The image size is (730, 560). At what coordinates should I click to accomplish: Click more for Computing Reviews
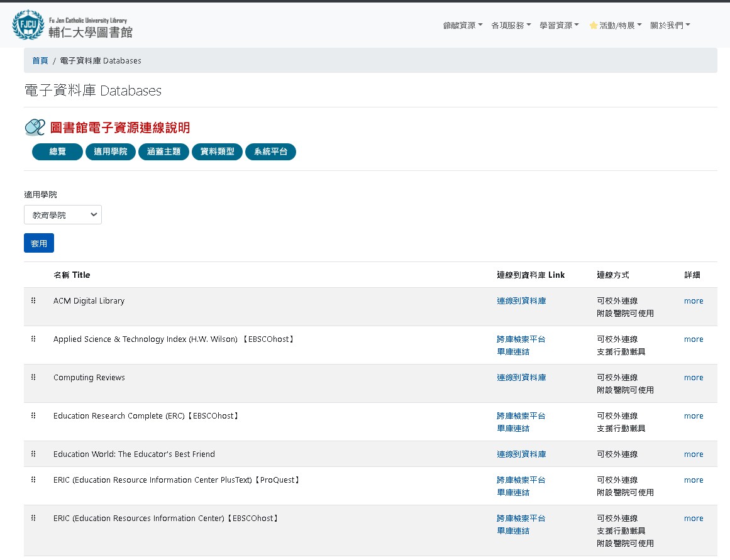click(694, 378)
